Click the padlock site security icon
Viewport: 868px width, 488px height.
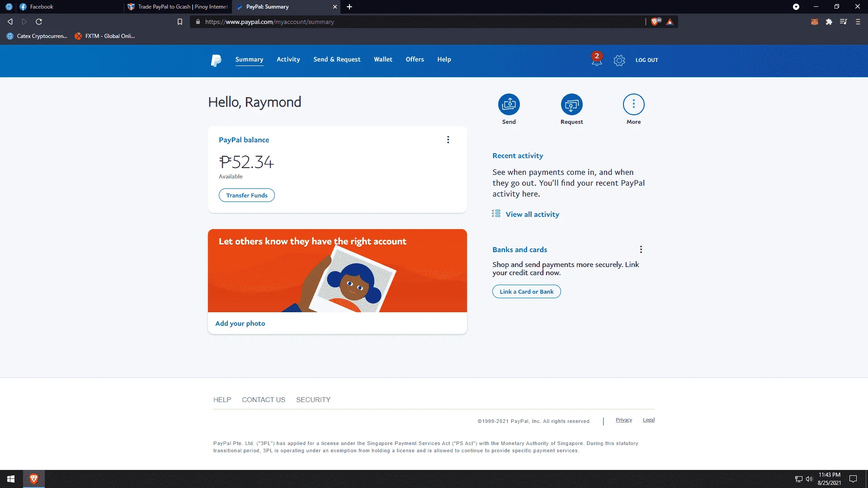198,22
